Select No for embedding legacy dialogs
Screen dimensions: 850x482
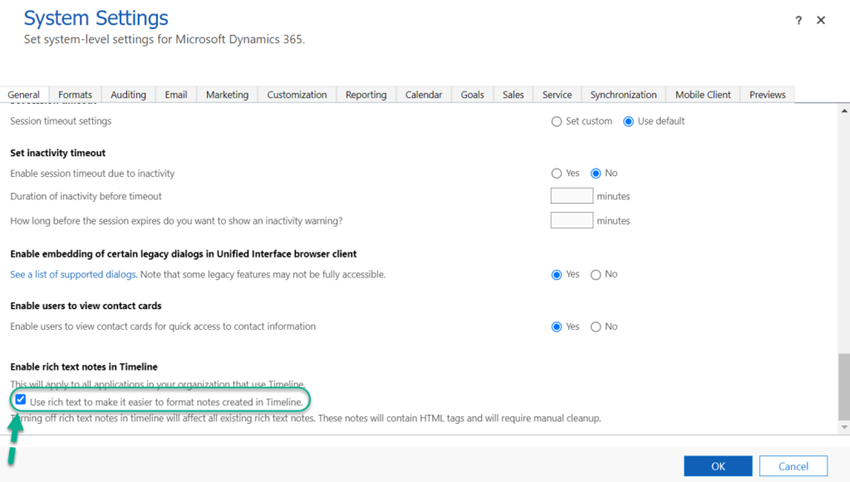[x=596, y=275]
